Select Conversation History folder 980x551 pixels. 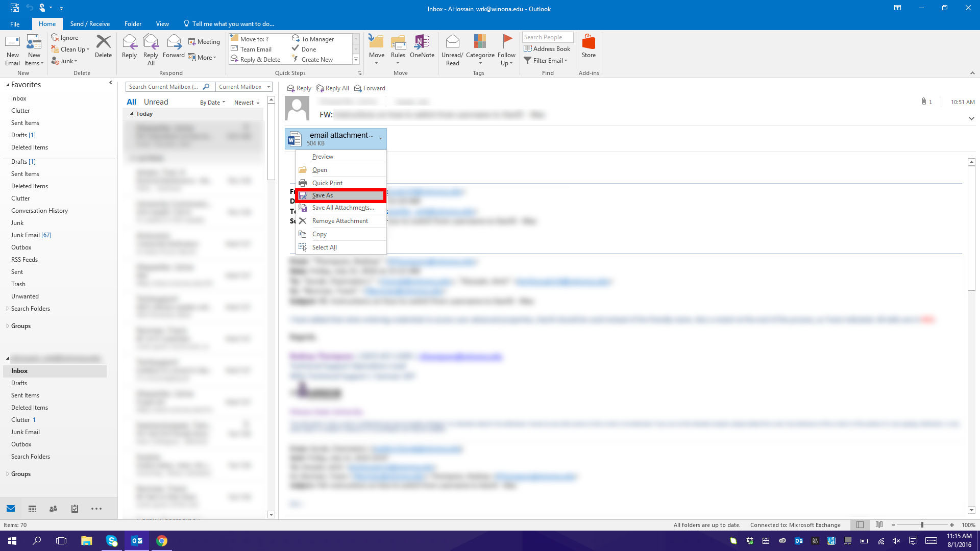(x=39, y=211)
